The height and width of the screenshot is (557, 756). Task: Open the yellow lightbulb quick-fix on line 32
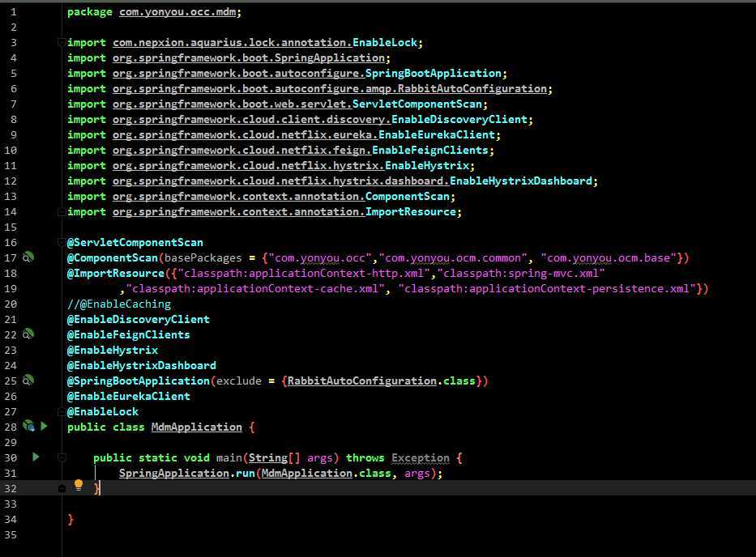tap(79, 485)
